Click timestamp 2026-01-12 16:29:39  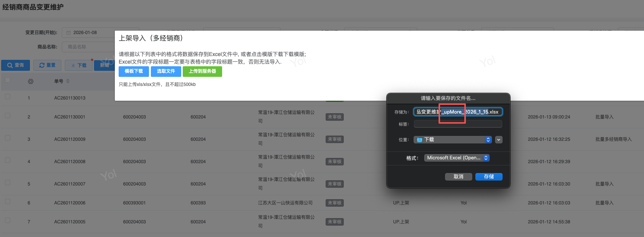point(549,162)
